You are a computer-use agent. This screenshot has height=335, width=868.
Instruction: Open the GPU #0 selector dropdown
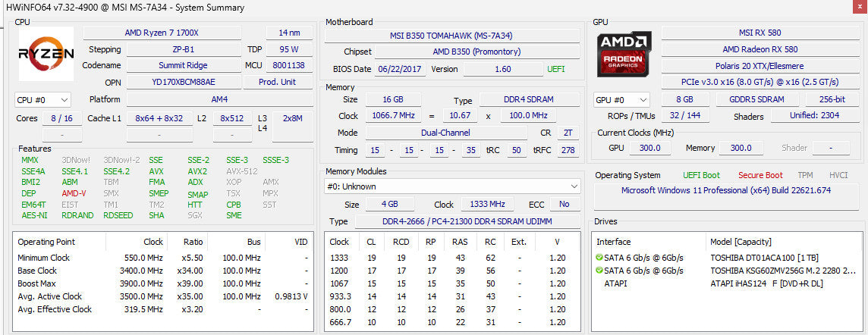621,100
